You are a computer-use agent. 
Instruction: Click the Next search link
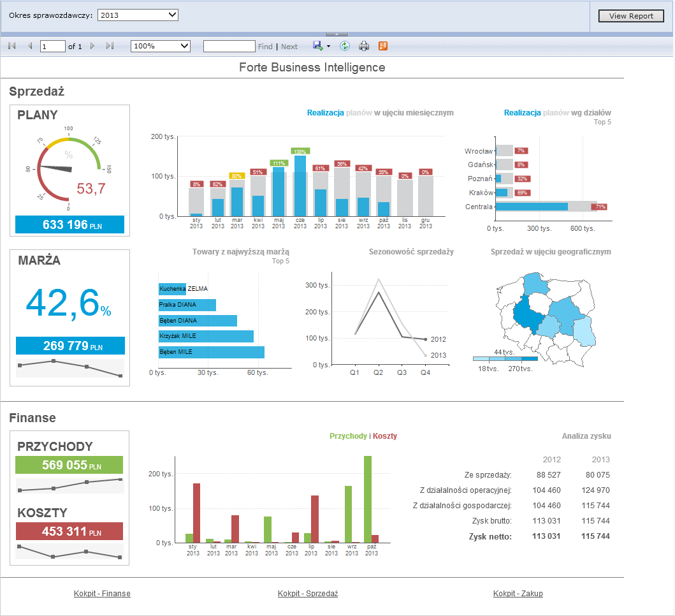289,47
